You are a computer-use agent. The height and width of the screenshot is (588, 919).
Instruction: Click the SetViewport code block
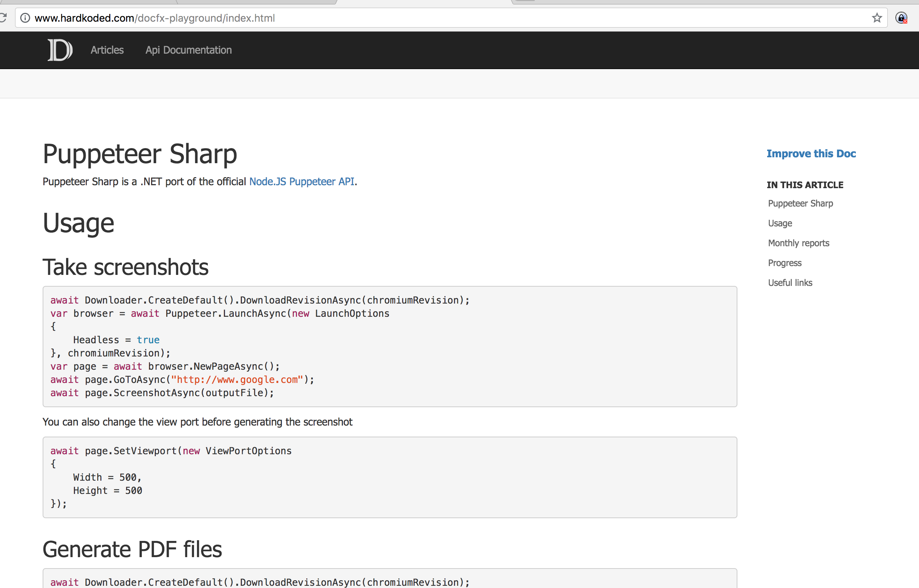[x=458, y=477]
